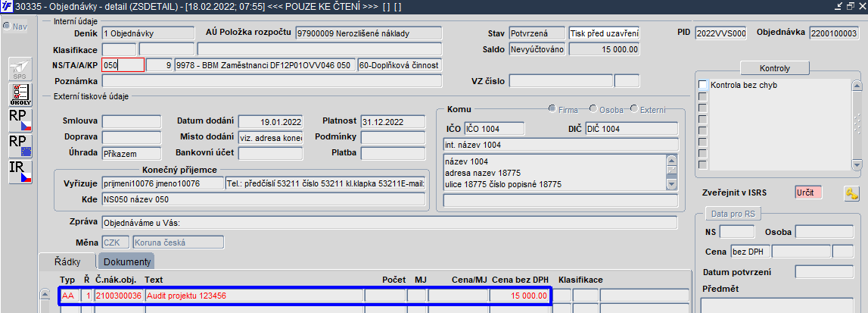The image size is (868, 313).
Task: Click the Deník field 1 Objednávky
Action: pos(148,34)
